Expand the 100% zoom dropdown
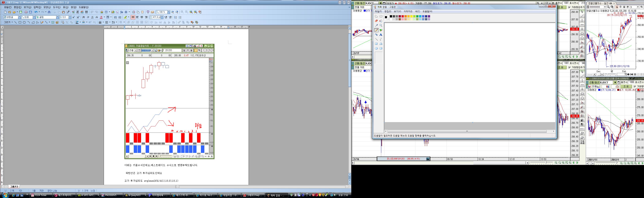Screen dimensions: 644x198 click(x=169, y=12)
